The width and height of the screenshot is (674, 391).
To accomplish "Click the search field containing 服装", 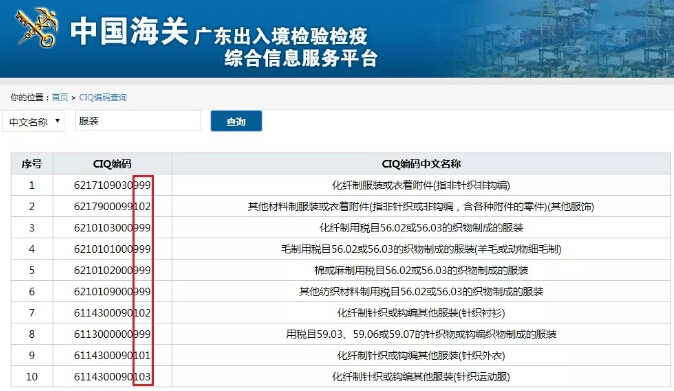I will [138, 121].
